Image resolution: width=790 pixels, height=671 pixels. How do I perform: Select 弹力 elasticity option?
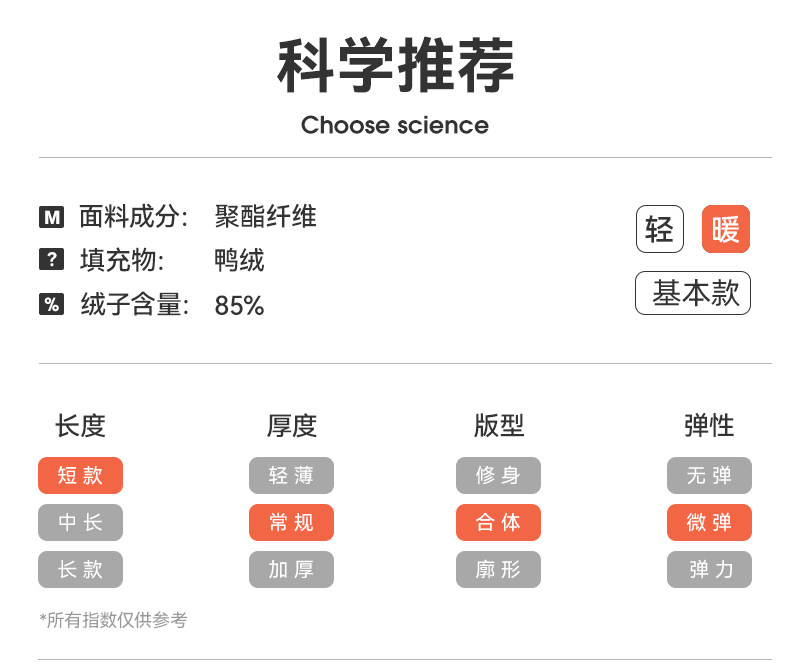pos(709,570)
